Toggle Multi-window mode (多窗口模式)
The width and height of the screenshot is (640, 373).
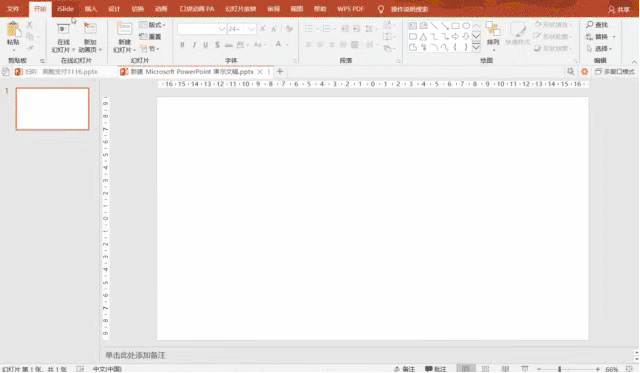(x=614, y=71)
